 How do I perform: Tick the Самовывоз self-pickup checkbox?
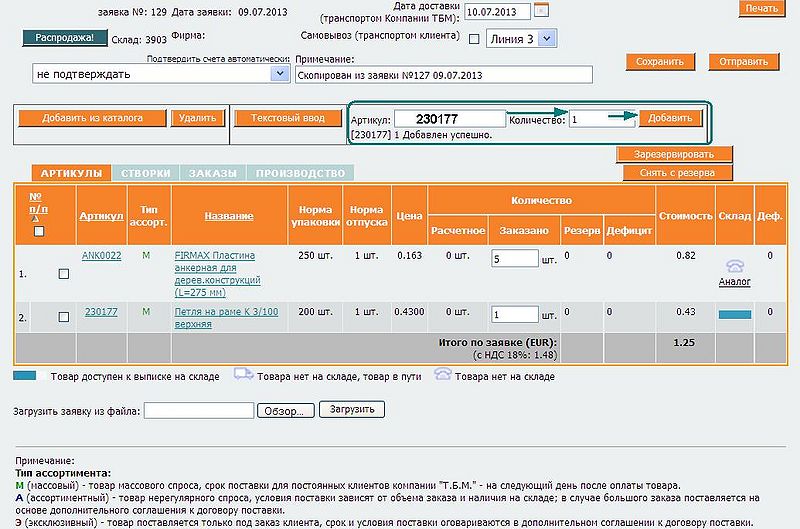474,40
